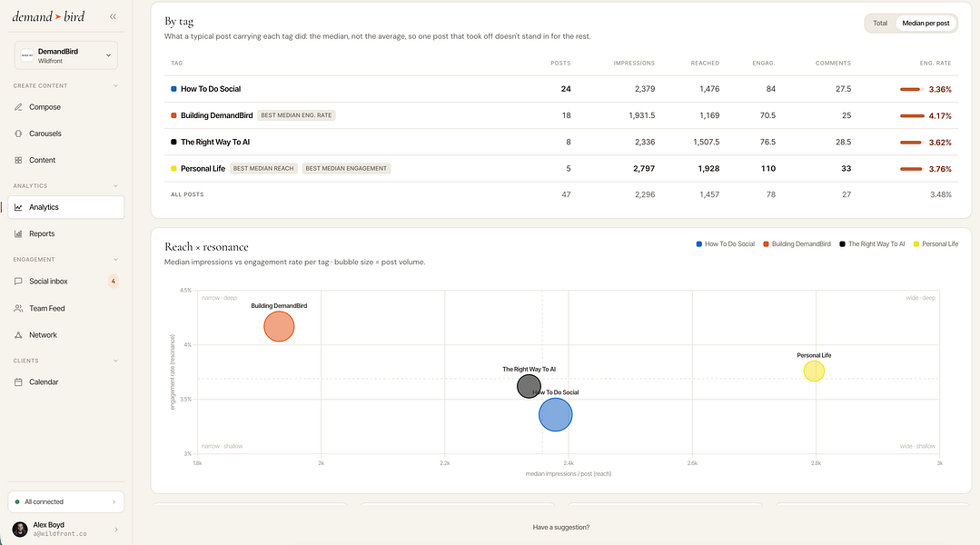Screen dimensions: 980x545
Task: Click the Carousels icon in sidebar
Action: 18,134
